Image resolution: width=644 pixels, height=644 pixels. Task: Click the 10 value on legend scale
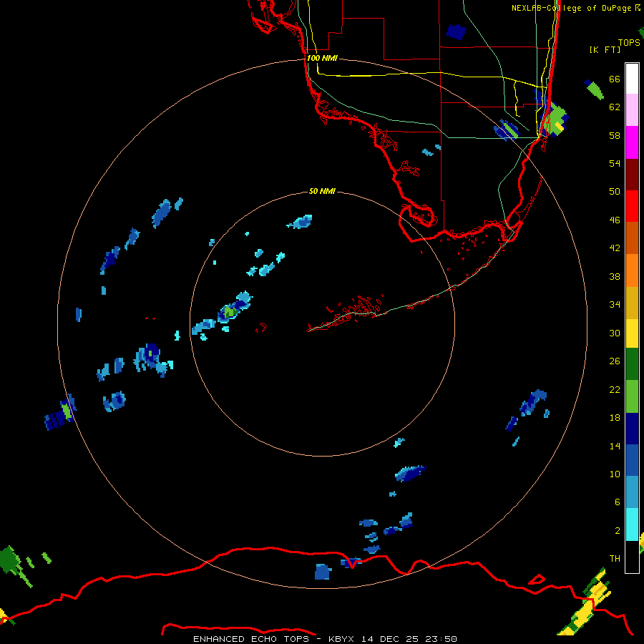tap(615, 474)
